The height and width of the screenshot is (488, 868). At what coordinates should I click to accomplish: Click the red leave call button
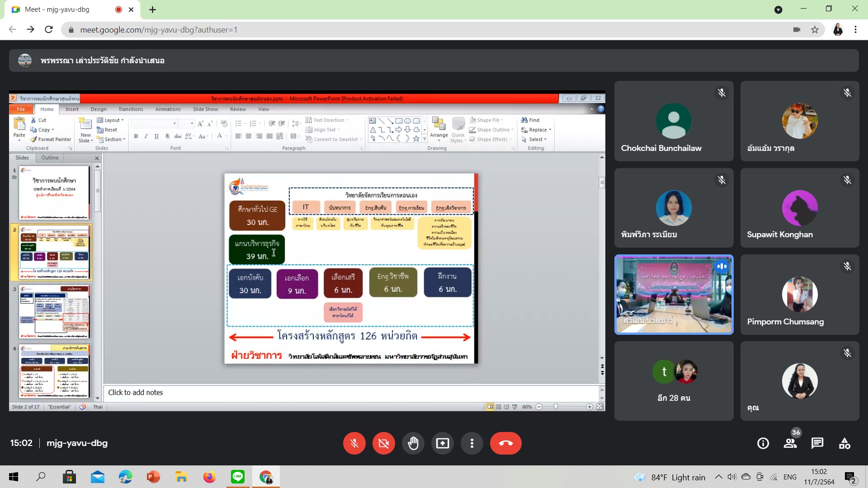(505, 443)
